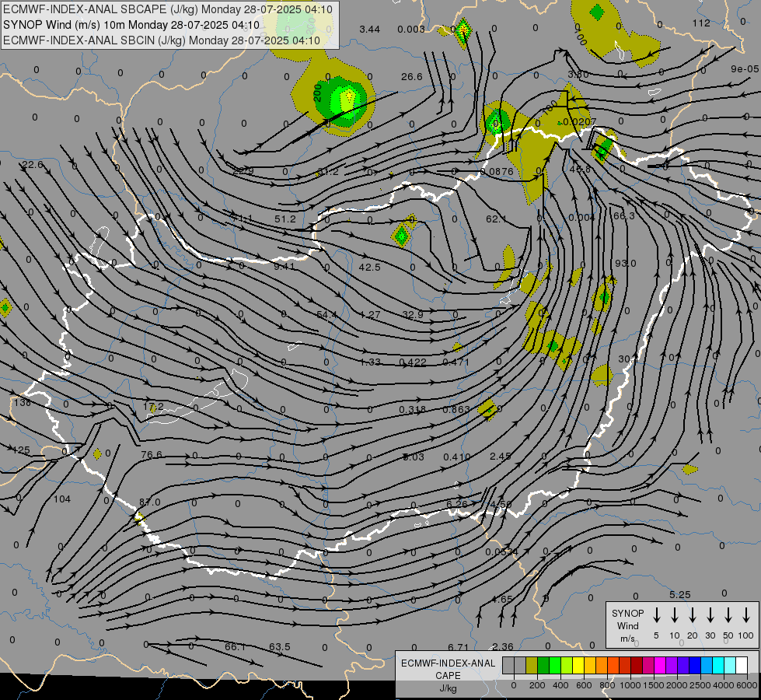Select the maroon dark red legend swatch
Viewport: 761px width, 700px height.
(x=637, y=666)
